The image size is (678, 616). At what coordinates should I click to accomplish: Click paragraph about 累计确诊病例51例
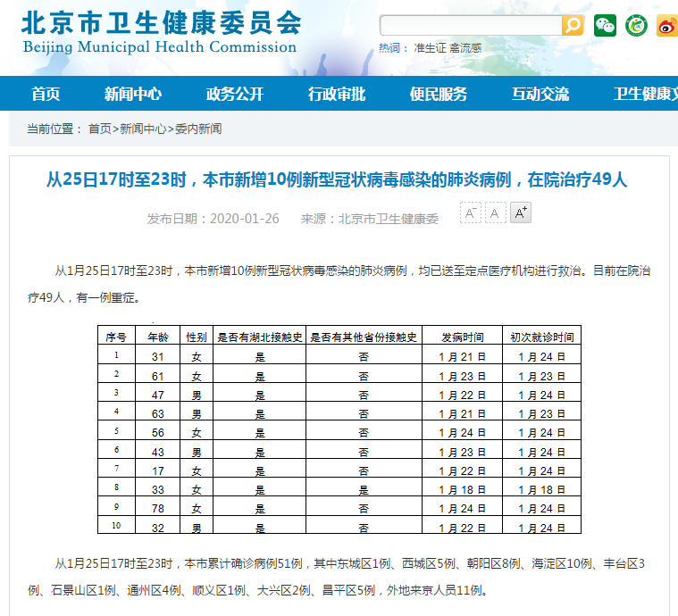tap(337, 577)
